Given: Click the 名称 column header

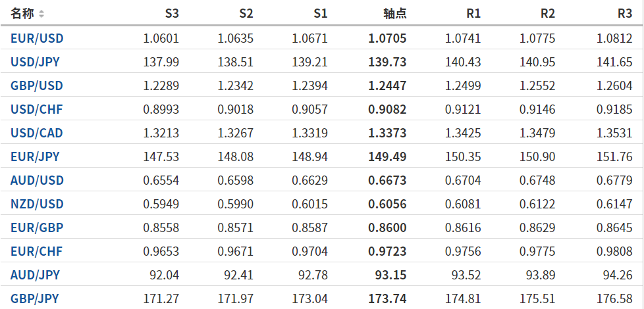Looking at the screenshot, I should 22,14.
